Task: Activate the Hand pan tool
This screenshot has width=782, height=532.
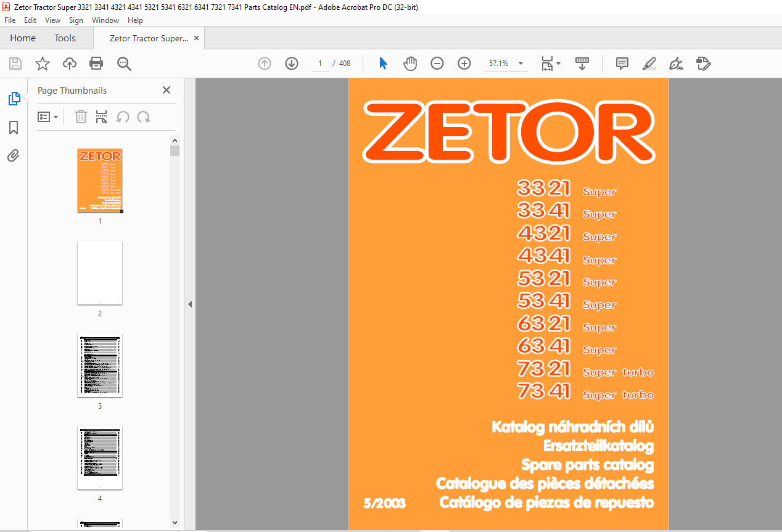Action: click(410, 63)
